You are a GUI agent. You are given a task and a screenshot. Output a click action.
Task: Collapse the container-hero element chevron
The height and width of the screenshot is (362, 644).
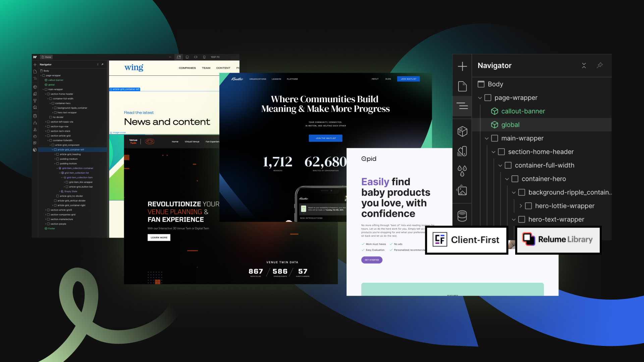tap(507, 179)
